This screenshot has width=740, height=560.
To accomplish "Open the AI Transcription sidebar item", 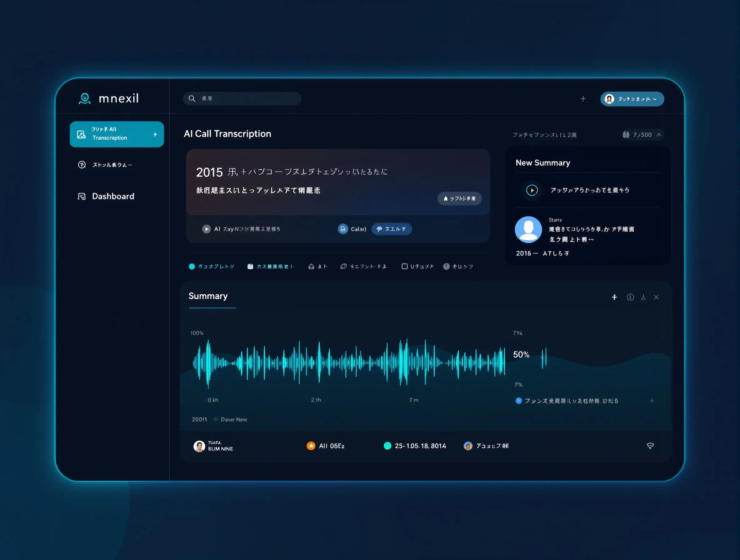I will click(x=117, y=134).
